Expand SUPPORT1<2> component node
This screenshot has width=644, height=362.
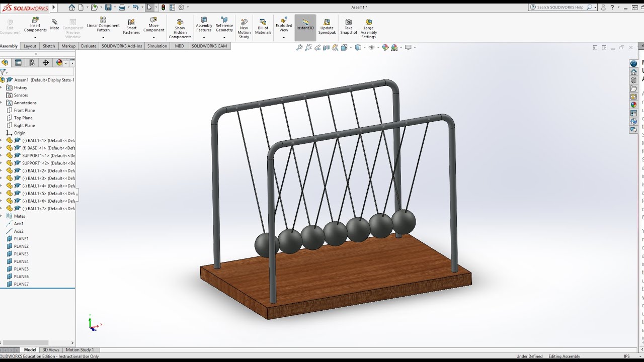[2, 163]
